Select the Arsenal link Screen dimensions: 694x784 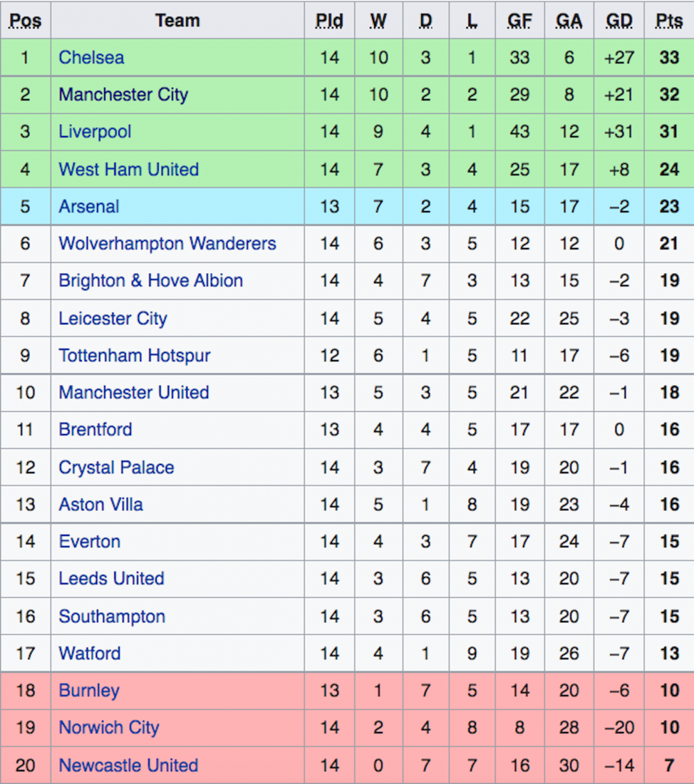tap(89, 206)
